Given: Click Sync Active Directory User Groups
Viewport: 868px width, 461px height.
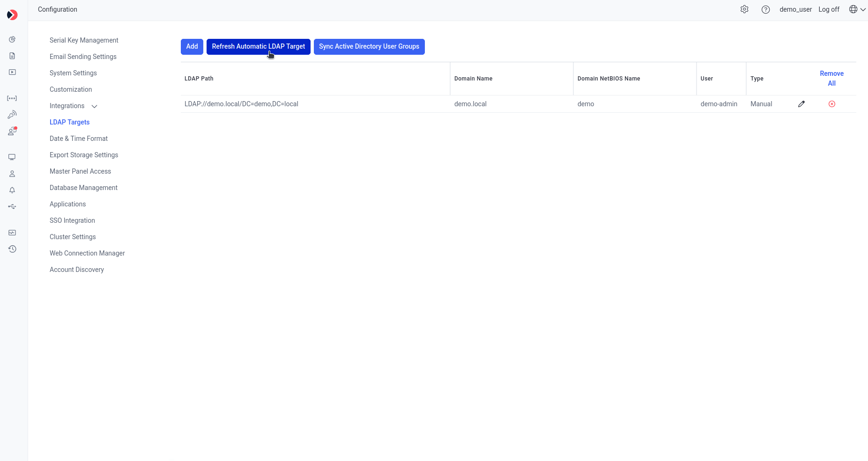Looking at the screenshot, I should point(369,47).
